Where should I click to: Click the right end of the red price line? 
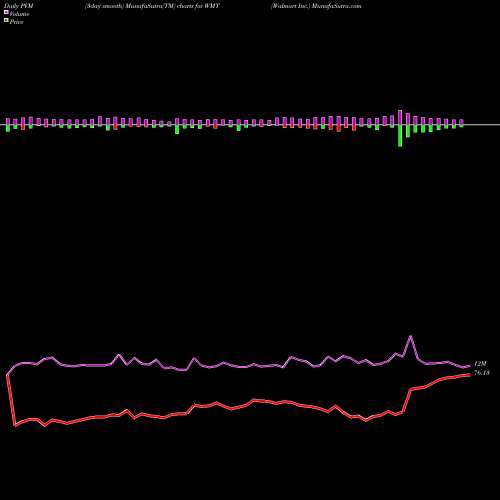click(470, 374)
